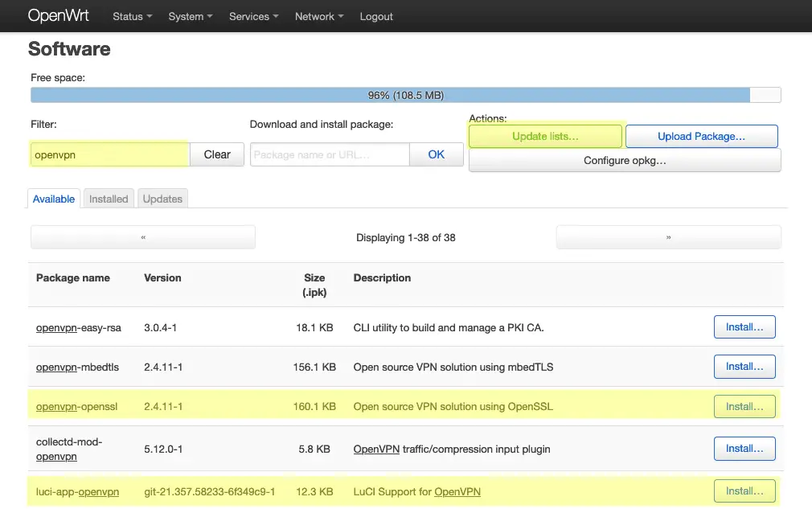
Task: Click 'OpenVPN traffic/compression input plugin' description
Action: (452, 449)
